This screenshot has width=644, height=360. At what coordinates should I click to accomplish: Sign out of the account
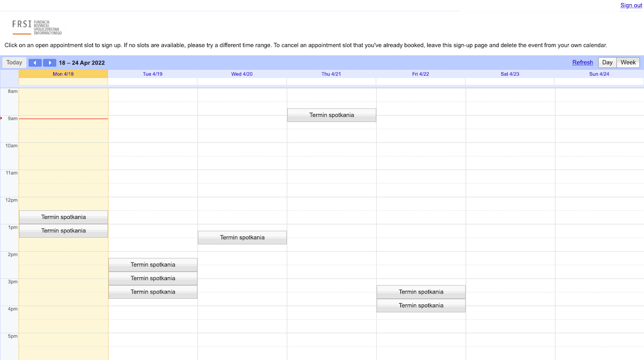click(631, 5)
